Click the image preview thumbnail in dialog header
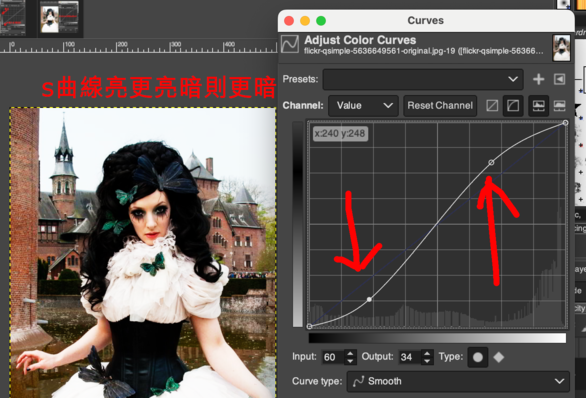Viewport: 586px width, 398px height. coord(561,48)
